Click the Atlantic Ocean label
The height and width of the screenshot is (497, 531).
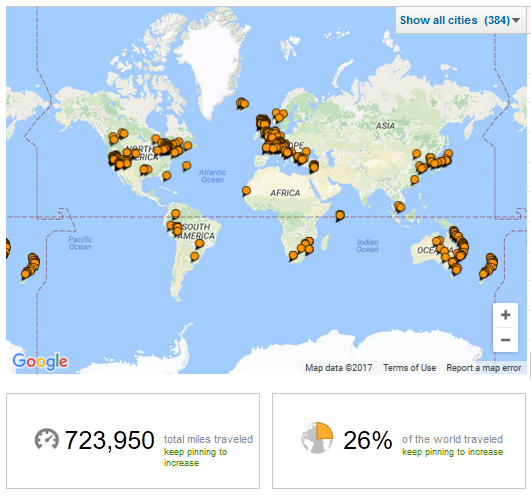coord(212,176)
